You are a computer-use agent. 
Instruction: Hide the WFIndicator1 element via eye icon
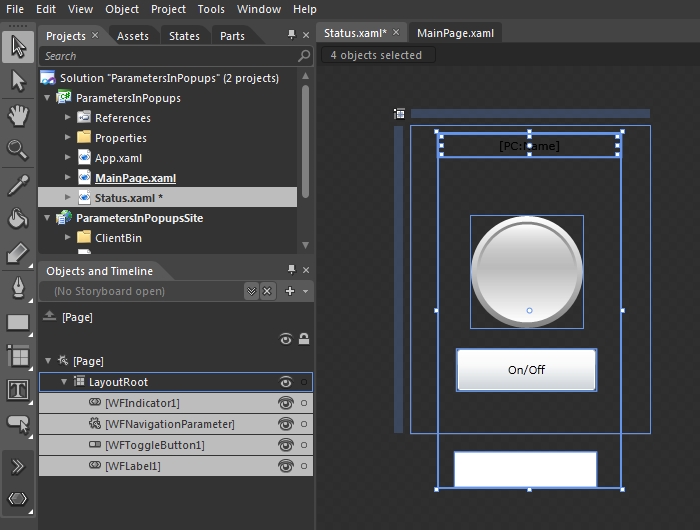coord(286,403)
